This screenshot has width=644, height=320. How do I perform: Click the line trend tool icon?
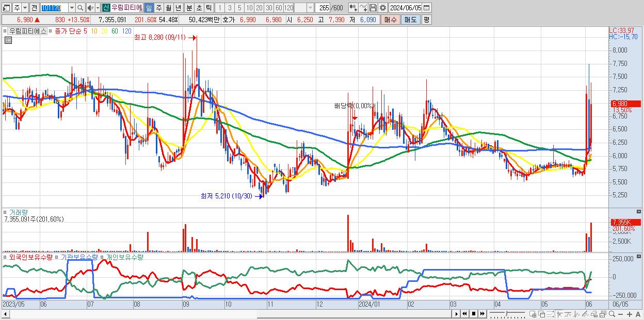pyautogui.click(x=568, y=314)
